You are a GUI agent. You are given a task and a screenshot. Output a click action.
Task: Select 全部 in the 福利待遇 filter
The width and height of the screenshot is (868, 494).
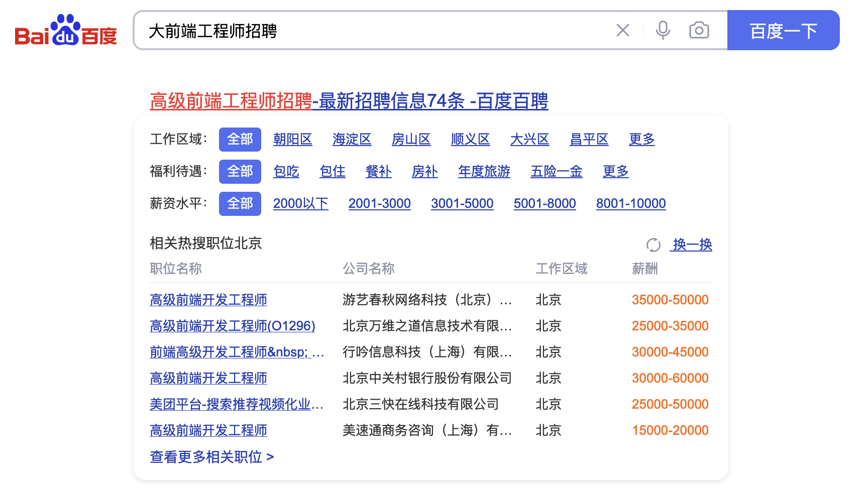pyautogui.click(x=240, y=172)
